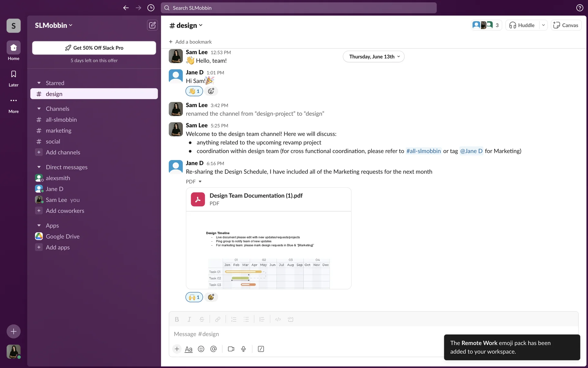This screenshot has width=588, height=368.
Task: Click the compose new message icon
Action: (152, 25)
